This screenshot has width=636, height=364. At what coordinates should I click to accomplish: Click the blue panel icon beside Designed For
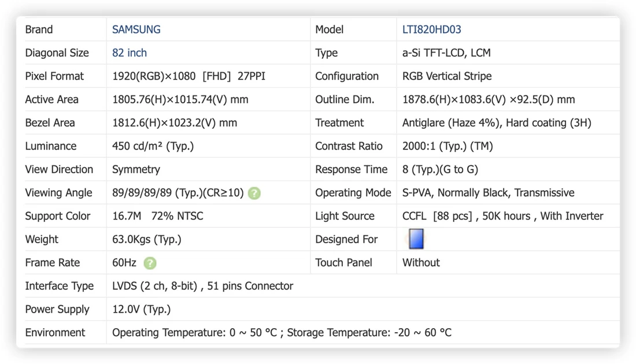pyautogui.click(x=416, y=239)
